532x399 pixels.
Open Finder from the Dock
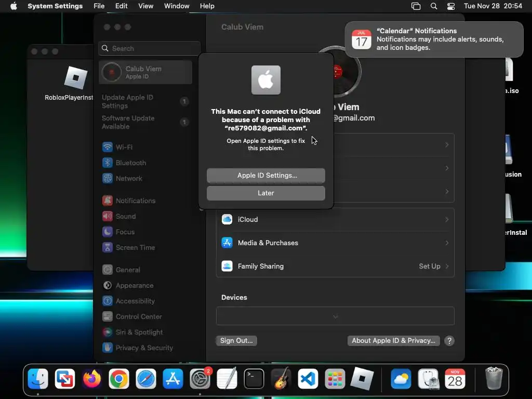pos(37,379)
